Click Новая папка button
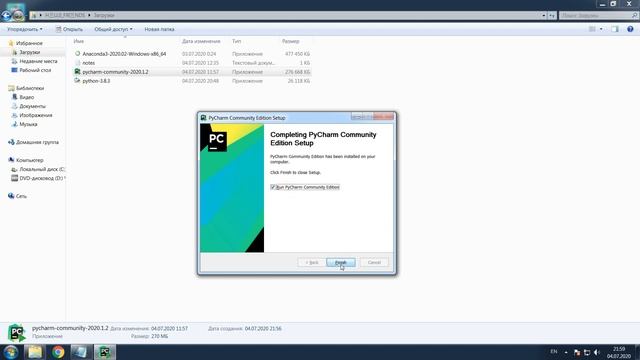Image resolution: width=640 pixels, height=360 pixels. coord(159,29)
